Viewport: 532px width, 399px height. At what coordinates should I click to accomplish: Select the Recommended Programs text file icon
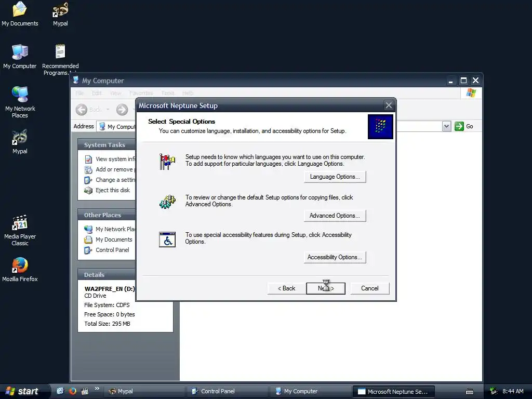pos(60,58)
